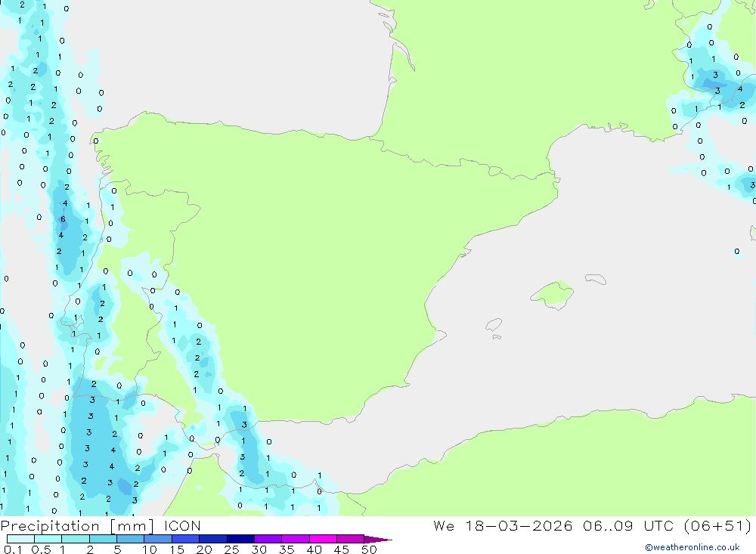Click the 'We' weekday label
The height and width of the screenshot is (554, 756).
point(444,526)
